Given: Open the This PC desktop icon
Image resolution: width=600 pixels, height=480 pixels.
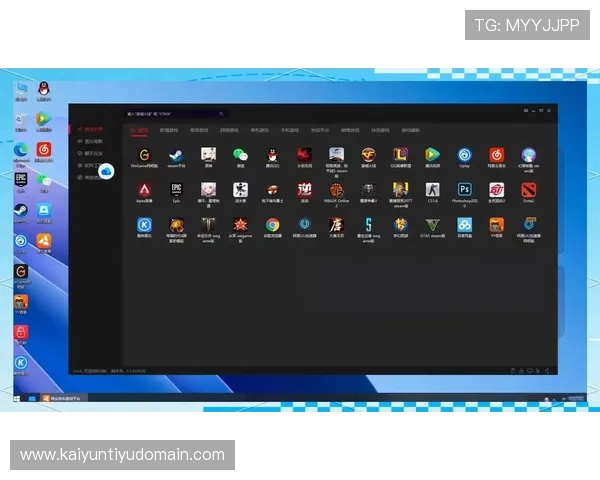Looking at the screenshot, I should 21,91.
